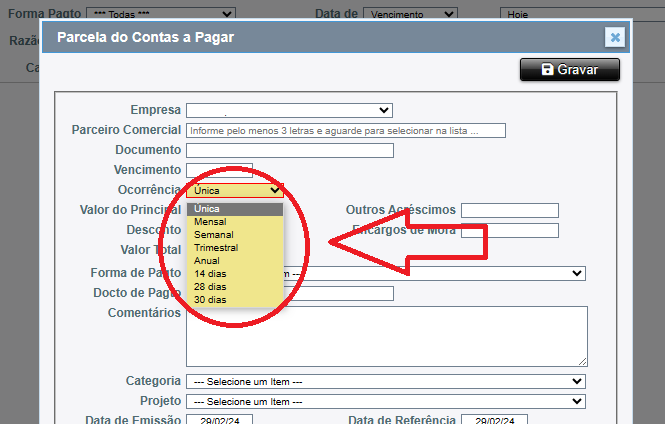
Task: Click the Documento input field
Action: (x=289, y=151)
